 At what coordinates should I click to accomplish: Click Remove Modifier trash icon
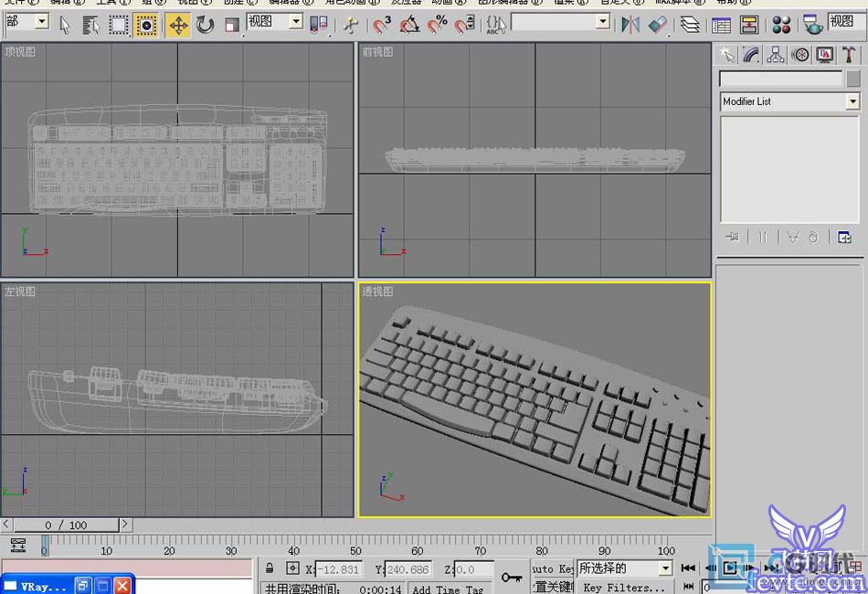[812, 237]
